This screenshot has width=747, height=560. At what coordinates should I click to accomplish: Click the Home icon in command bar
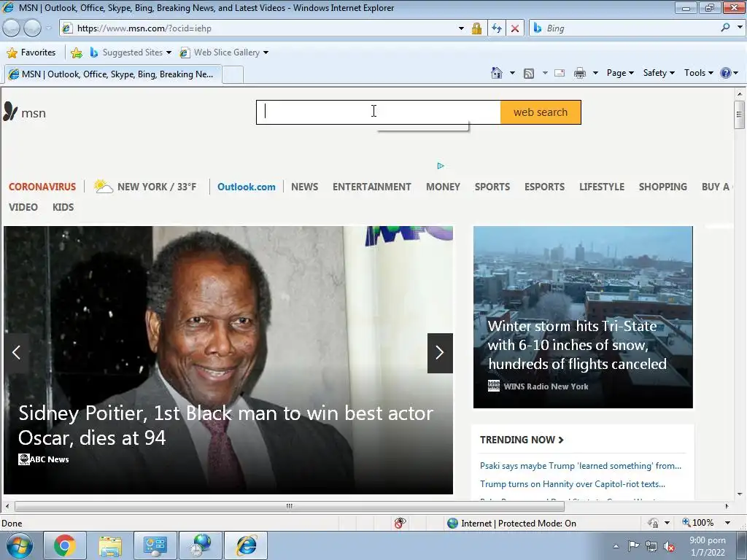click(496, 73)
